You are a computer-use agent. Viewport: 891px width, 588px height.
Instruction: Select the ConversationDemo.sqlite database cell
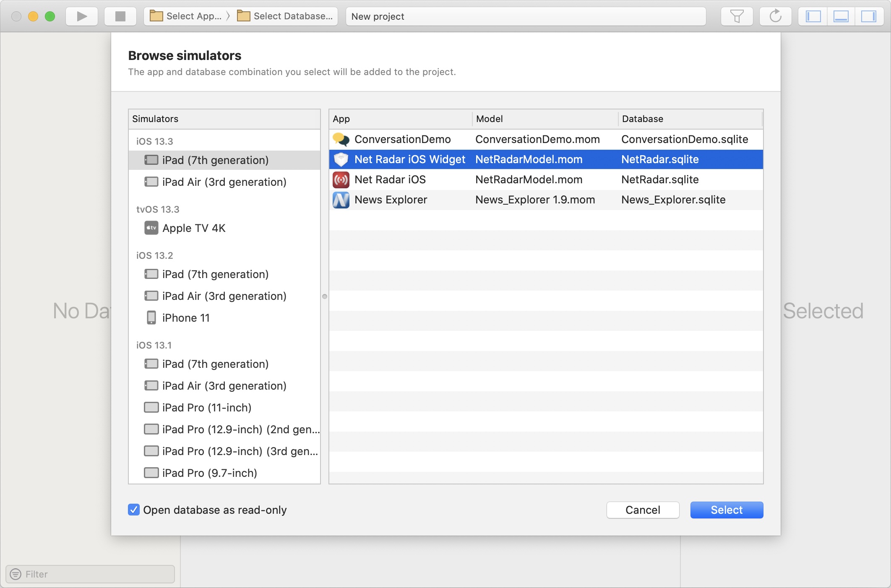[x=685, y=139]
